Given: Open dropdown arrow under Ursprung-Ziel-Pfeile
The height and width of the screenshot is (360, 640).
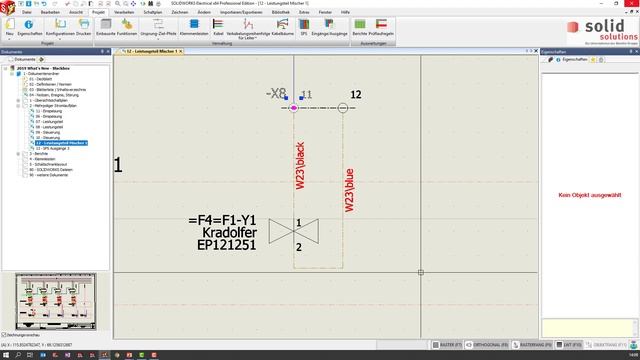Looking at the screenshot, I should click(158, 39).
